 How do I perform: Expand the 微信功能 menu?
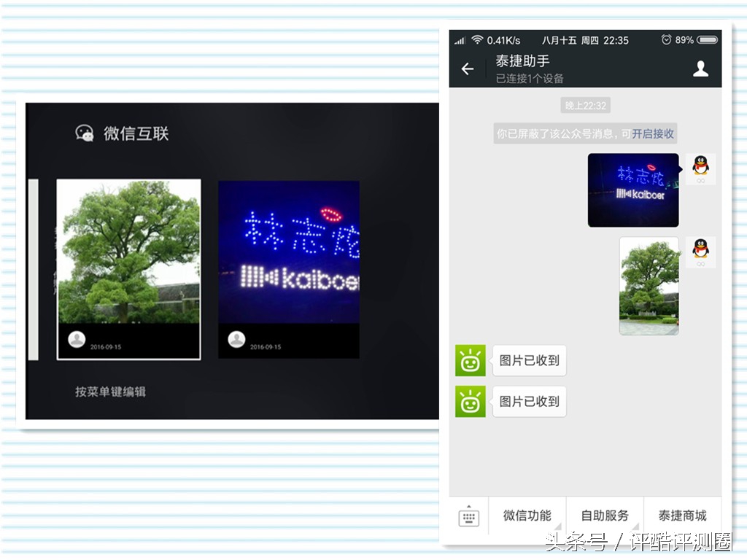[x=527, y=516]
